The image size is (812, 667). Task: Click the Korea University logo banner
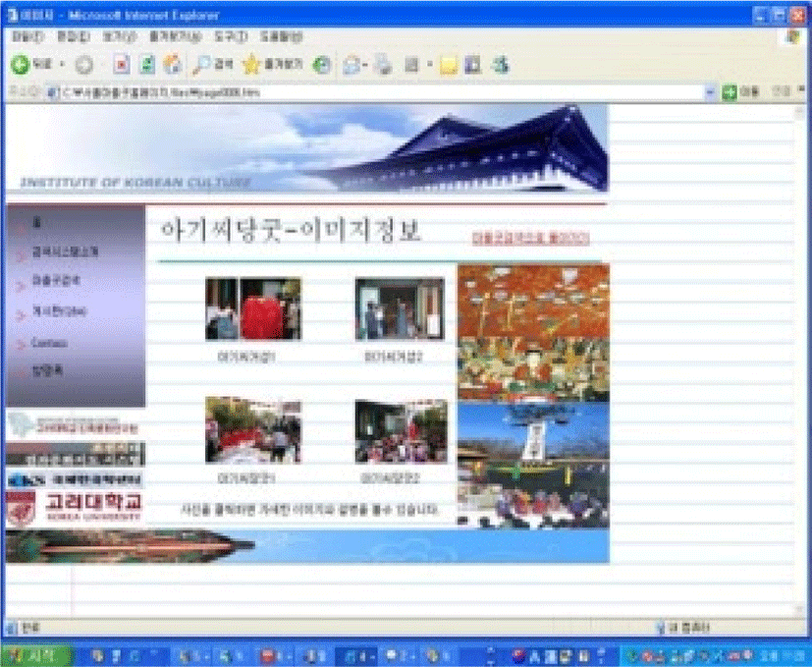click(x=75, y=508)
